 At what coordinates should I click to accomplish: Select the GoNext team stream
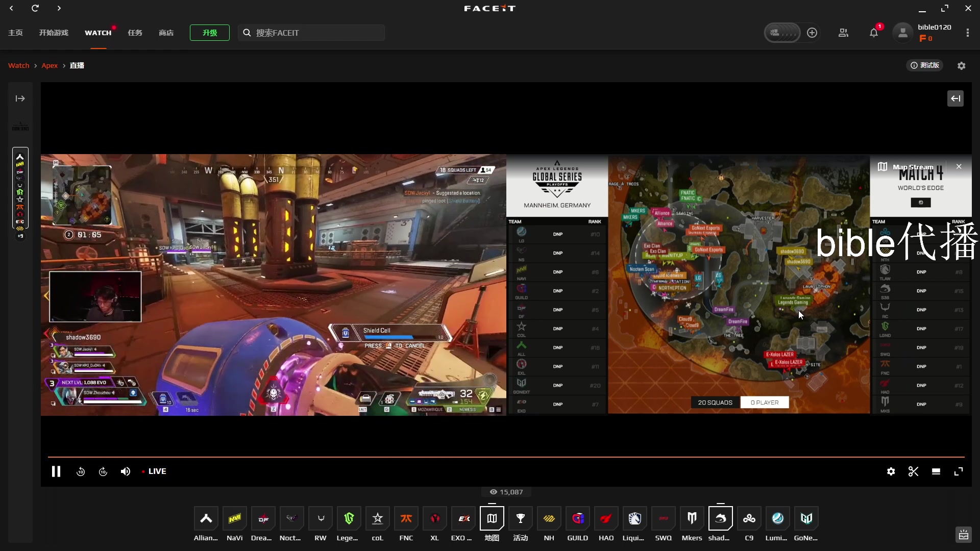806,518
